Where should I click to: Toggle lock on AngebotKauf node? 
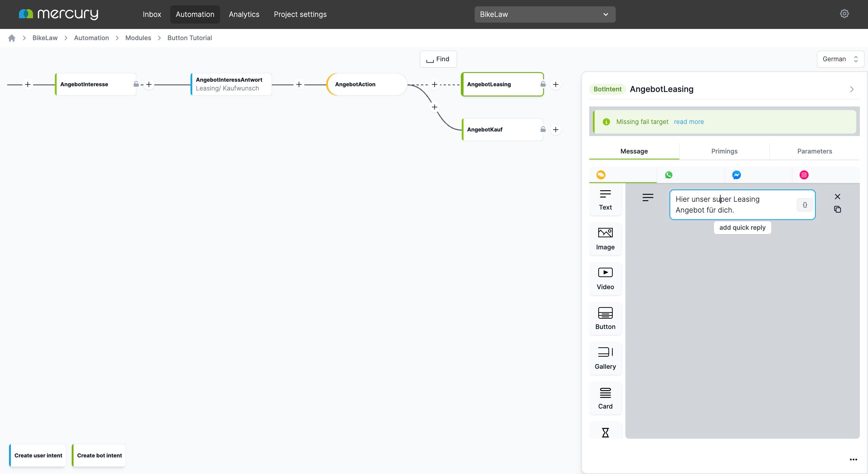pyautogui.click(x=543, y=129)
